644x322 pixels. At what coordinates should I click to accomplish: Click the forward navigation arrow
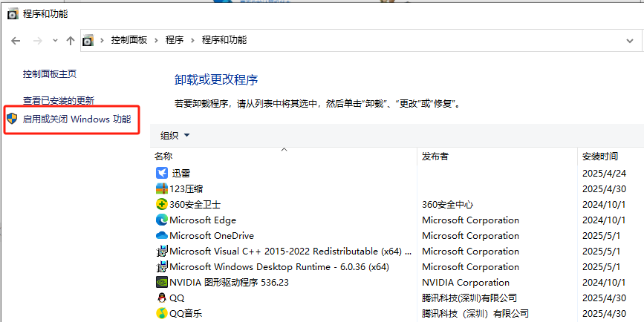(x=38, y=41)
